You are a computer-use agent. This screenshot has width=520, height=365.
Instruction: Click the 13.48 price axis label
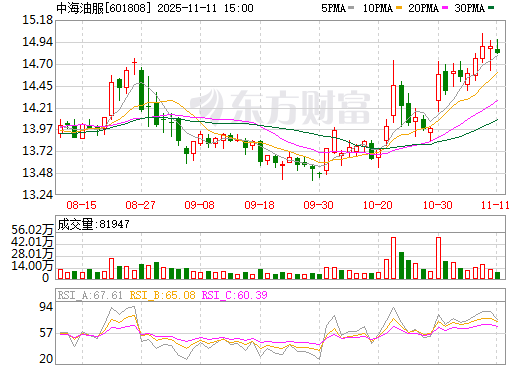click(x=37, y=173)
